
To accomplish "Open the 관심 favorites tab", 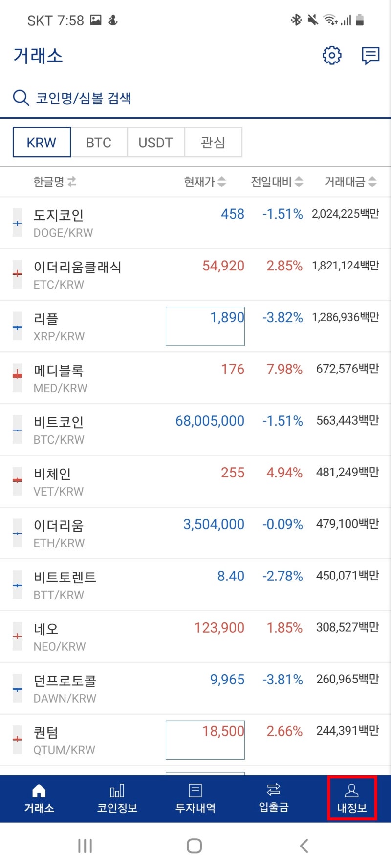I will pos(214,142).
